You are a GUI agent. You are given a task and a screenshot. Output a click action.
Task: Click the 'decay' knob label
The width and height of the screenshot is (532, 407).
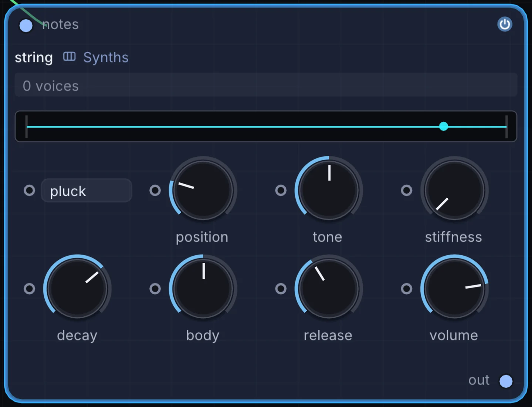77,336
